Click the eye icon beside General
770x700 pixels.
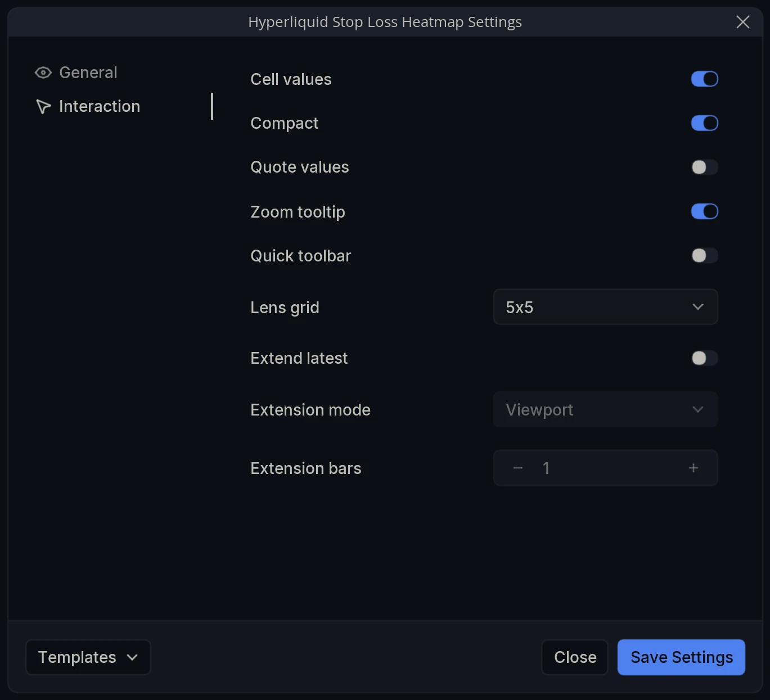[43, 73]
